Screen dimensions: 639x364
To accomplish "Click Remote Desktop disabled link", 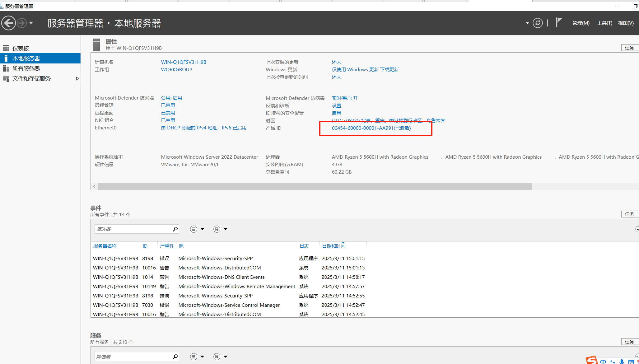I will 168,113.
